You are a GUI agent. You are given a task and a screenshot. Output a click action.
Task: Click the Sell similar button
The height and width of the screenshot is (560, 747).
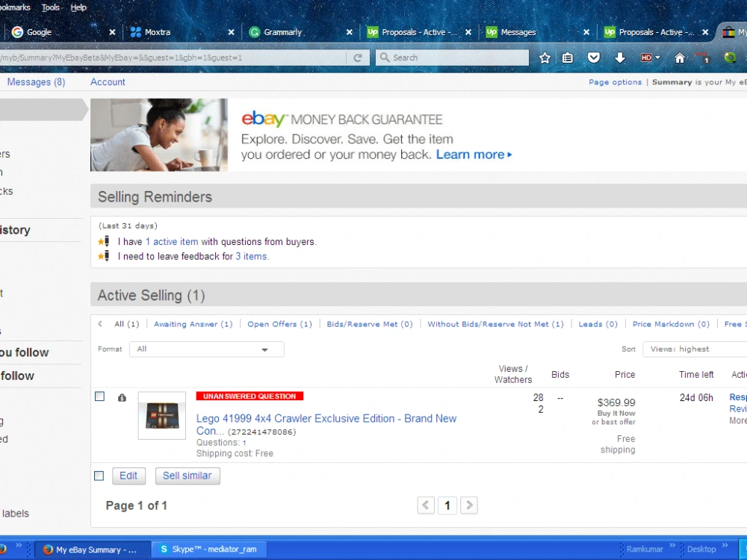(187, 476)
